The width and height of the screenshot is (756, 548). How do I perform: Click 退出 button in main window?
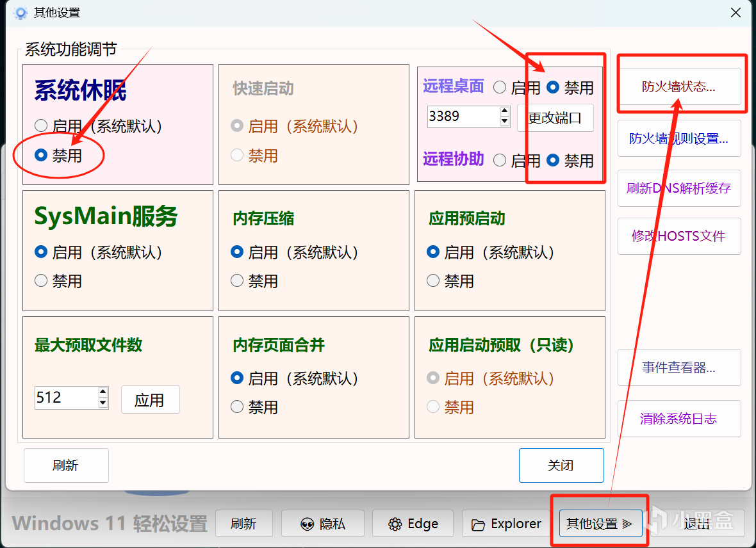click(x=697, y=524)
